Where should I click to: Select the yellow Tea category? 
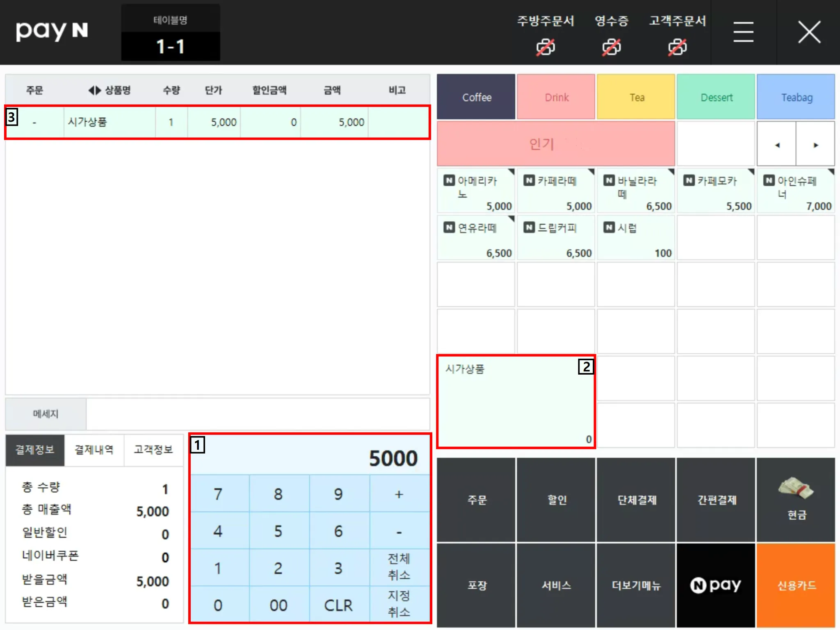(x=636, y=97)
